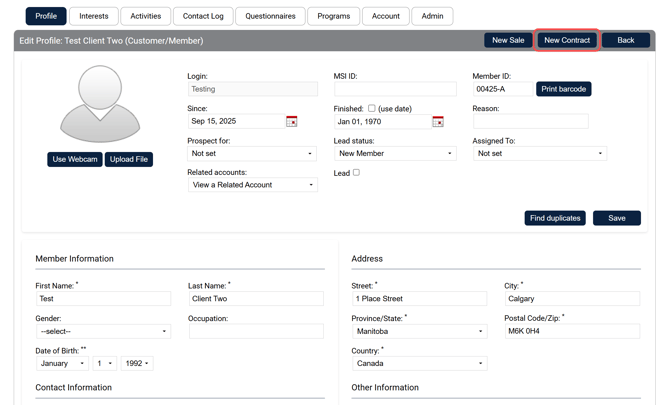Image resolution: width=670 pixels, height=405 pixels.
Task: Go to the Questionnaires tab
Action: tap(270, 16)
